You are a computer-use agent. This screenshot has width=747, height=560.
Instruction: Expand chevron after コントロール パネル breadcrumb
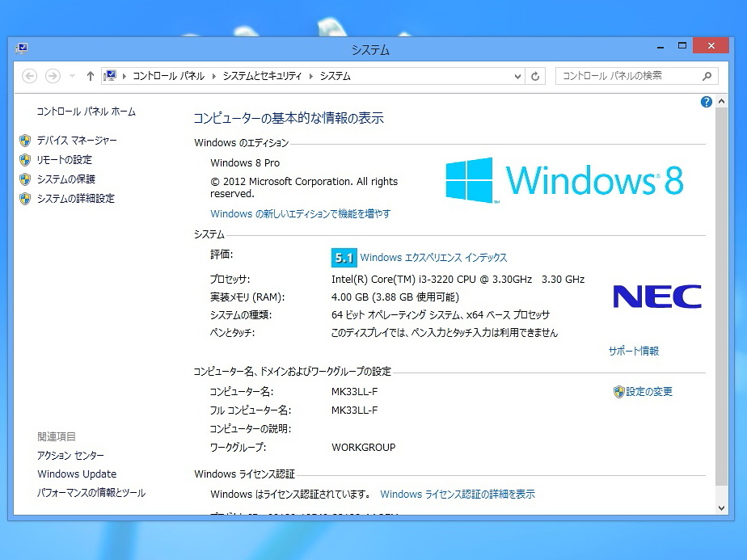(x=214, y=76)
